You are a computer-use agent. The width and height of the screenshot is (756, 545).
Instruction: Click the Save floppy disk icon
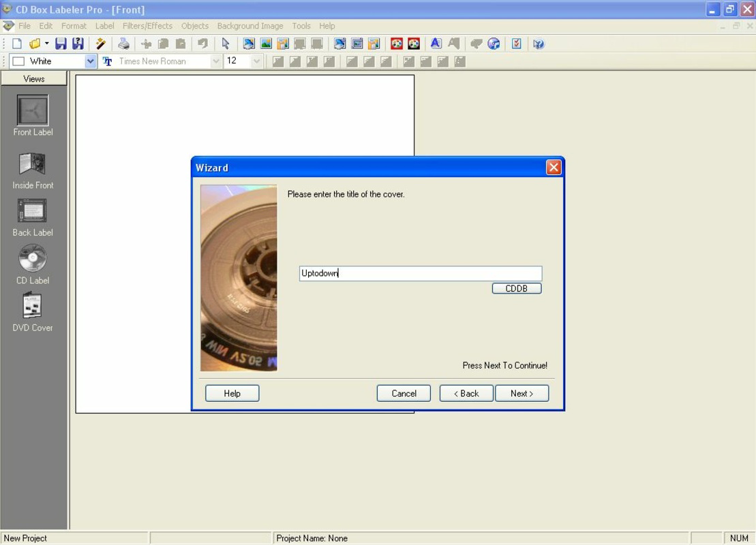61,44
